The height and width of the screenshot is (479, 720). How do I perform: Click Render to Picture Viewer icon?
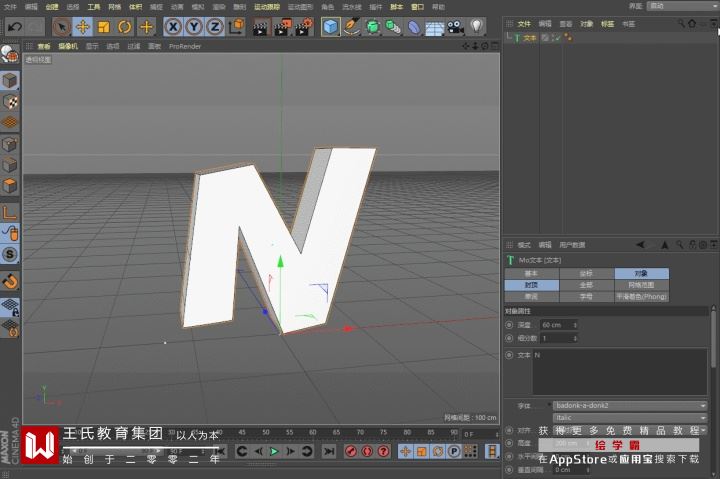point(282,27)
